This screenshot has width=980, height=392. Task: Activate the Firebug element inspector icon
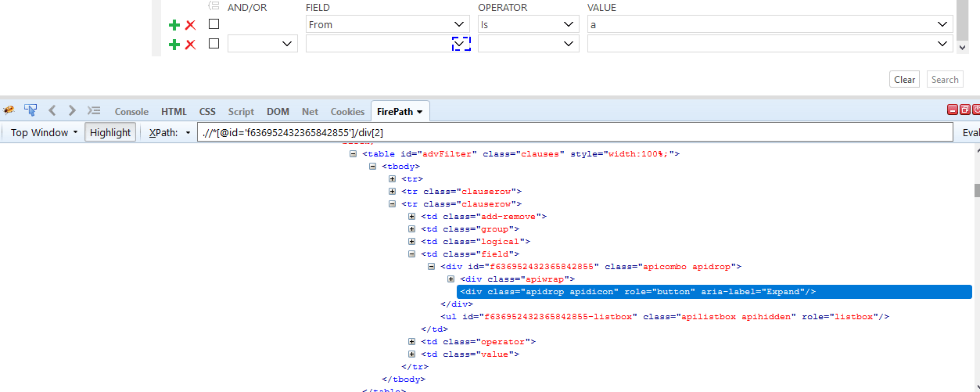pyautogui.click(x=31, y=110)
